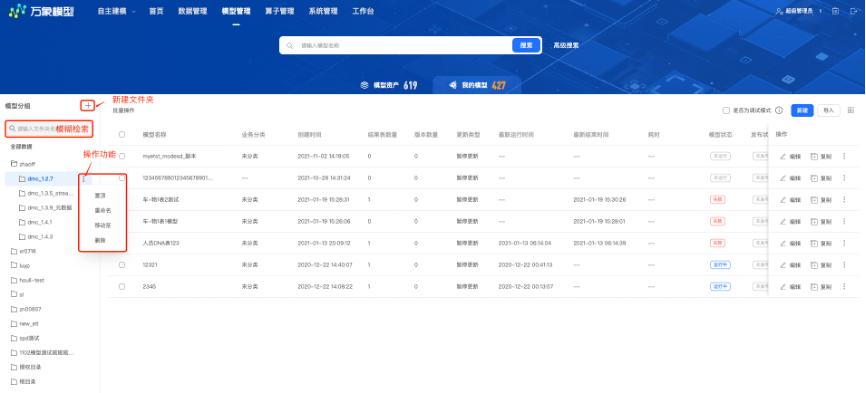Switch to grid view using the layout icon

click(x=851, y=110)
